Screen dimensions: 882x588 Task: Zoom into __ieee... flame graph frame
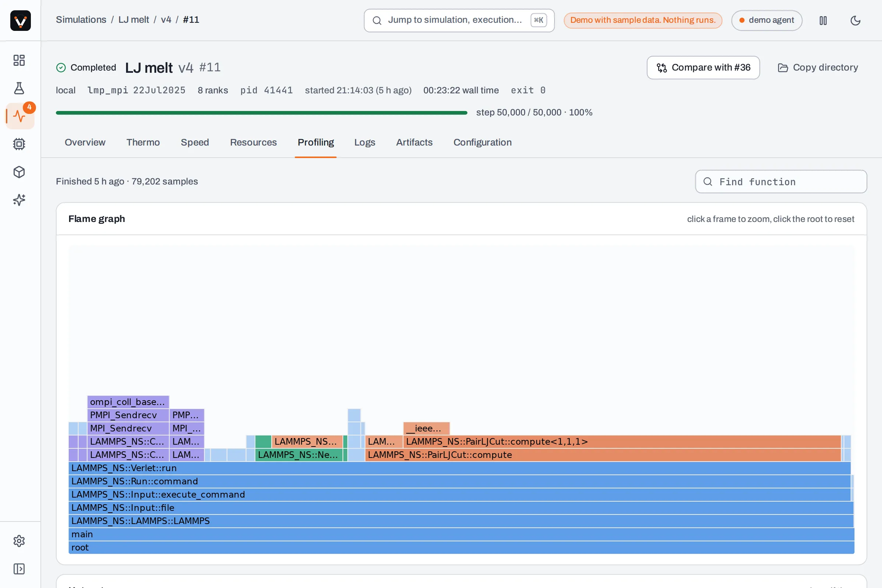(426, 428)
